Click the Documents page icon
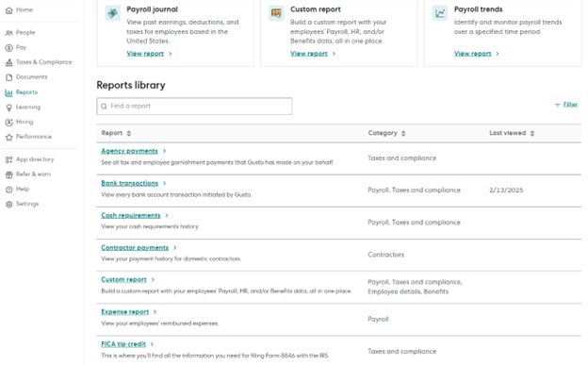 tap(9, 77)
